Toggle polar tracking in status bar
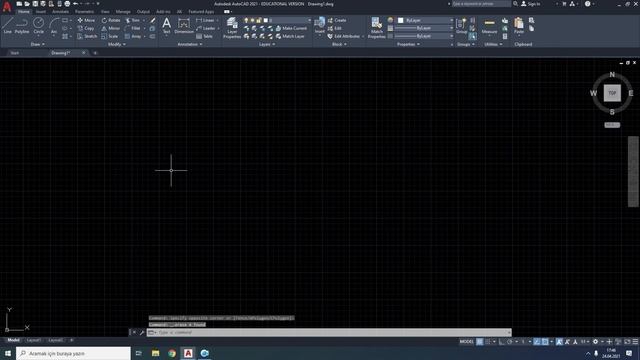The image size is (640, 360). tap(510, 342)
